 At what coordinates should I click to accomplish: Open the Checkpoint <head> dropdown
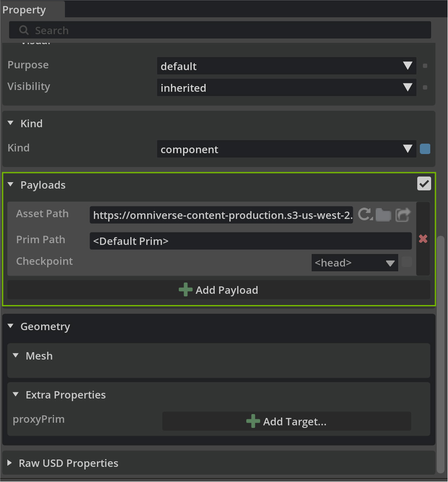click(x=355, y=263)
